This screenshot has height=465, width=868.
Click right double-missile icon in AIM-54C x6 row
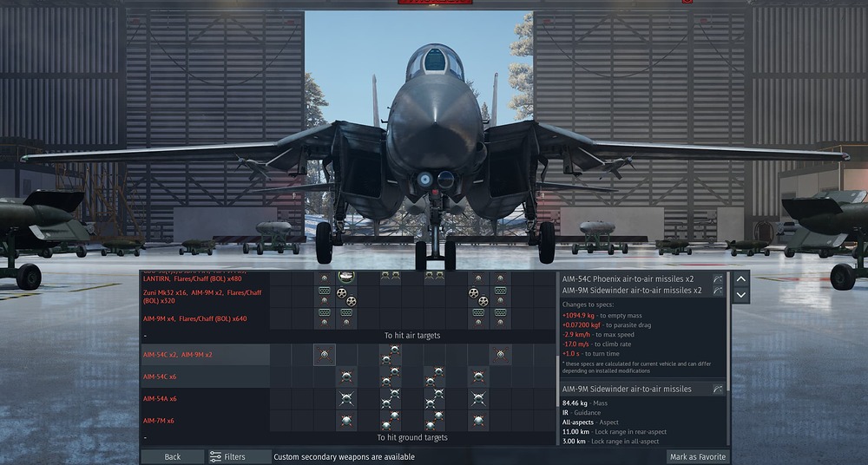click(435, 377)
